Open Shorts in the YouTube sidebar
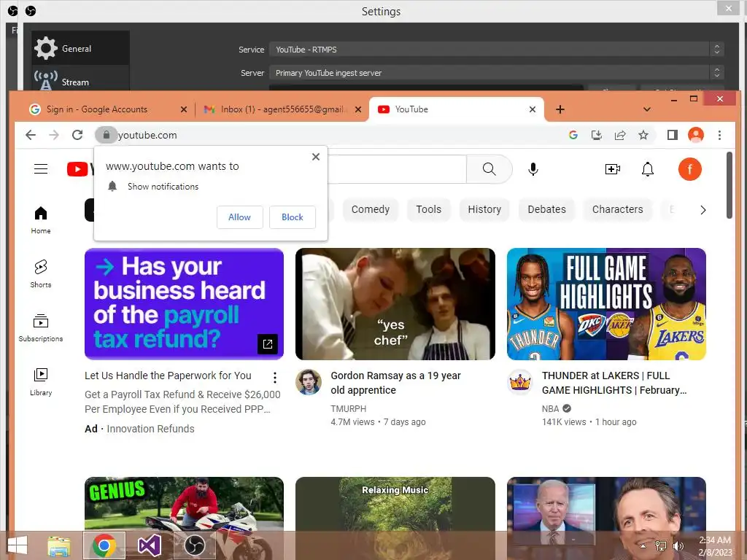The width and height of the screenshot is (747, 560). click(41, 274)
